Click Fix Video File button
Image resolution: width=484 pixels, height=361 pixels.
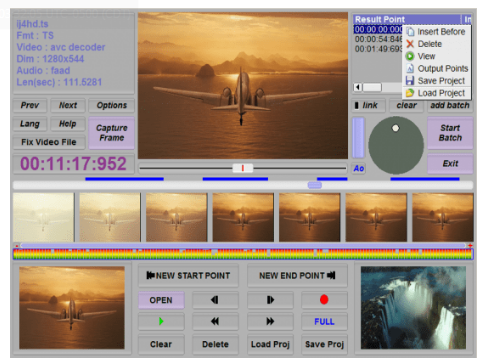click(49, 142)
